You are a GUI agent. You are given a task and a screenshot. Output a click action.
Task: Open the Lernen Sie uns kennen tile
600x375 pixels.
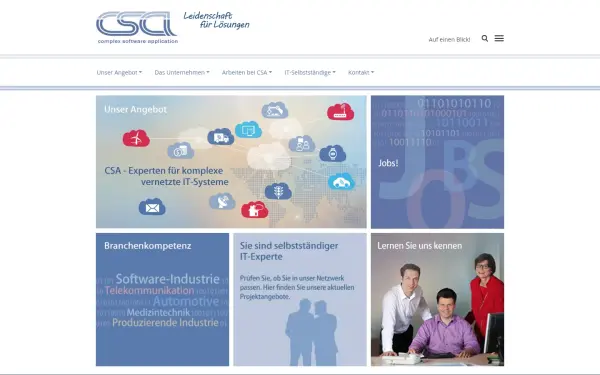pyautogui.click(x=437, y=300)
